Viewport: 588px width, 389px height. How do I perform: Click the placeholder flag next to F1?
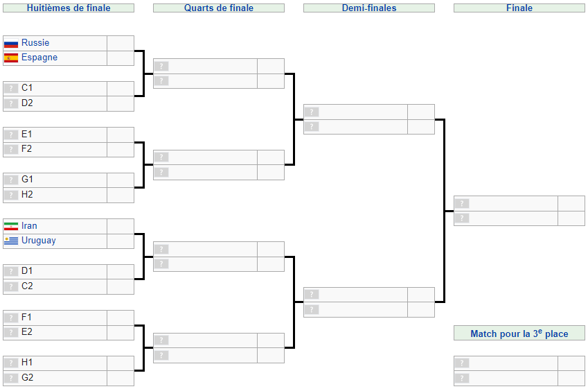[x=11, y=318]
